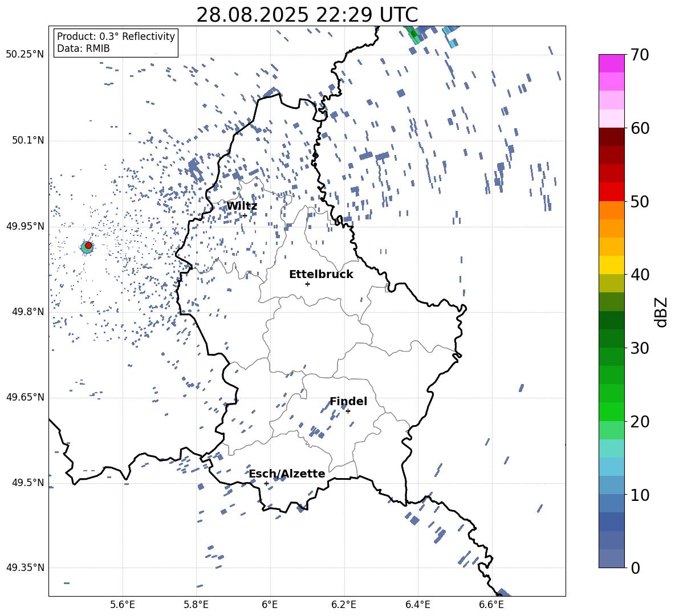Click the 6.4°E longitude tick label
675x616 pixels.
click(417, 605)
